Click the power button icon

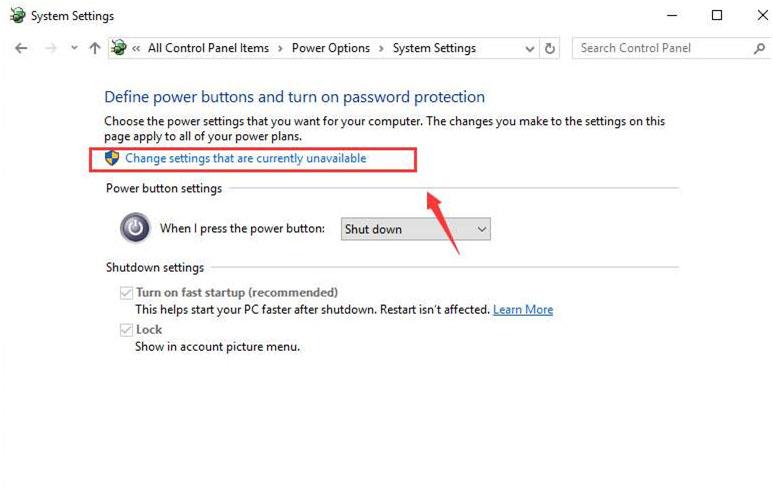(135, 228)
